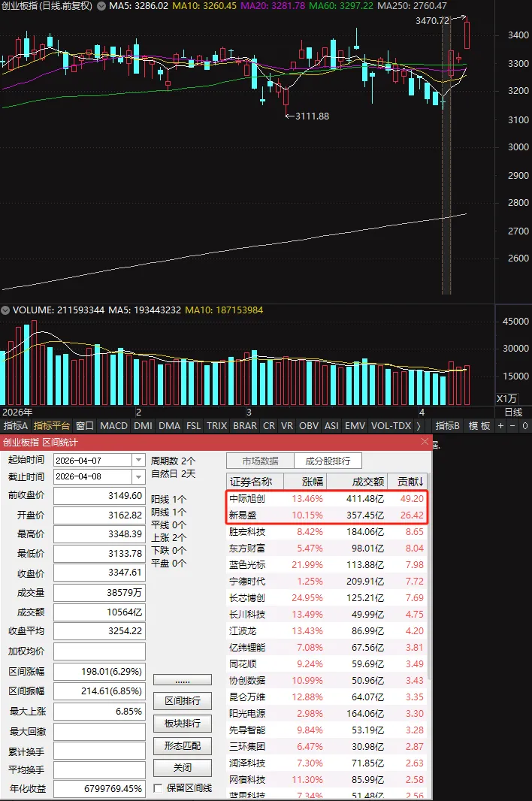The image size is (532, 801).
Task: Click the circle icon beside the VOLUME label
Action: pyautogui.click(x=5, y=310)
